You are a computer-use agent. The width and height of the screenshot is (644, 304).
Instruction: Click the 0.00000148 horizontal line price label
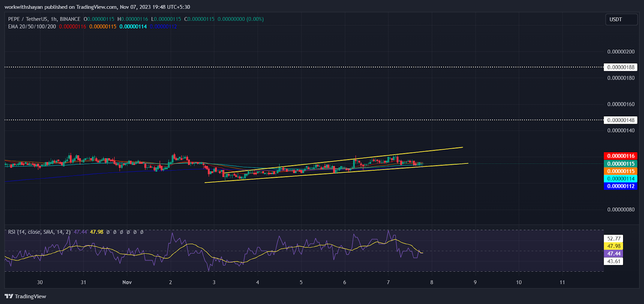[x=620, y=120]
